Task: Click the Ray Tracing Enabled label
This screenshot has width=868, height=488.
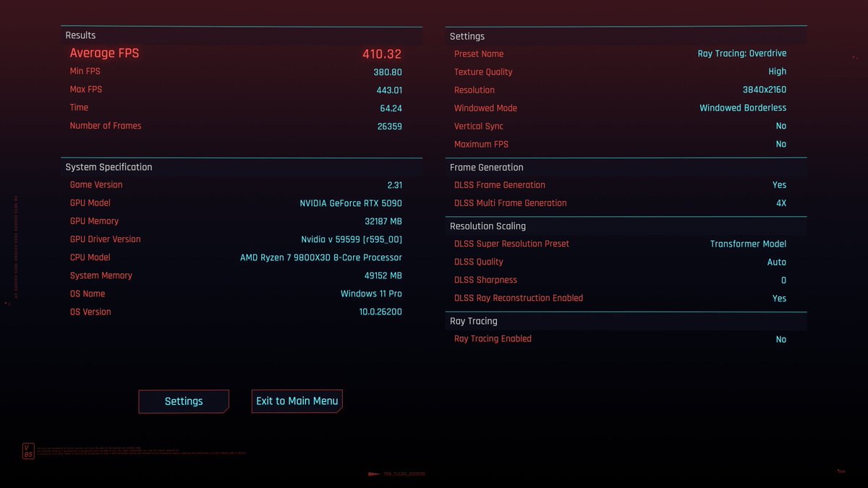Action: pos(493,339)
